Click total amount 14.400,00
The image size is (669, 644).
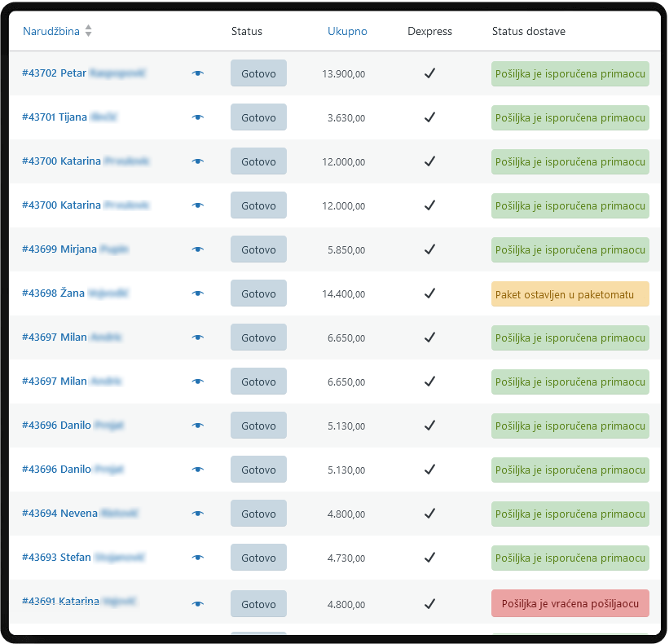point(343,294)
